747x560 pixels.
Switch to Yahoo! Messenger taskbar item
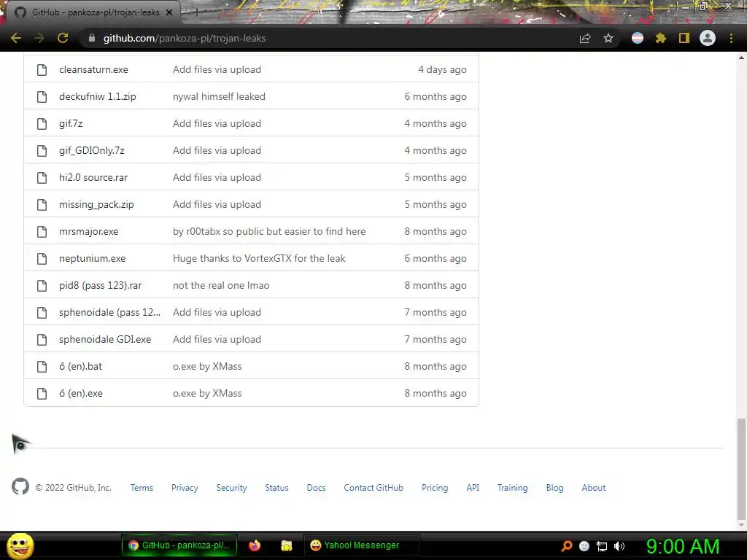pos(362,545)
